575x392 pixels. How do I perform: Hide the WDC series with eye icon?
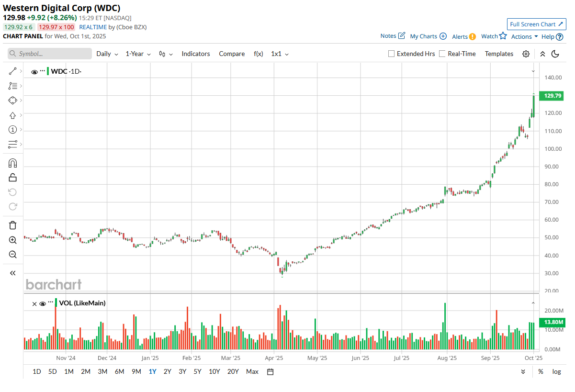(x=34, y=72)
